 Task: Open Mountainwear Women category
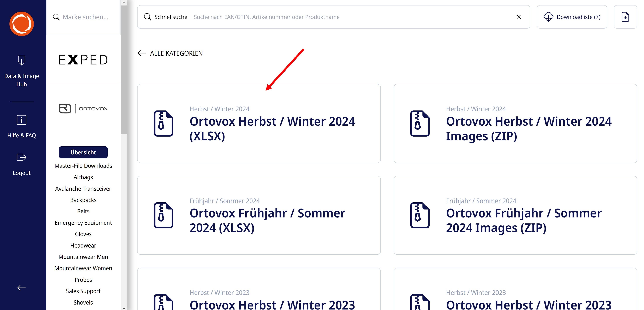pyautogui.click(x=83, y=268)
